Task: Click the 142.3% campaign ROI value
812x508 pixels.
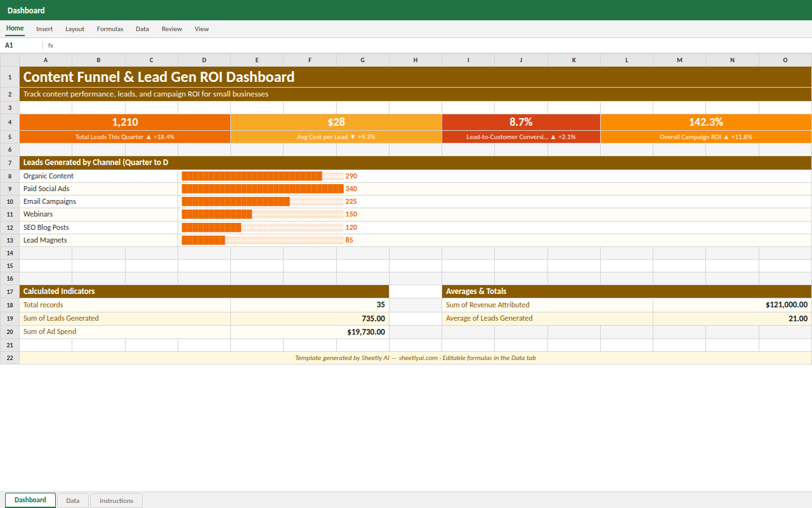Action: [706, 122]
